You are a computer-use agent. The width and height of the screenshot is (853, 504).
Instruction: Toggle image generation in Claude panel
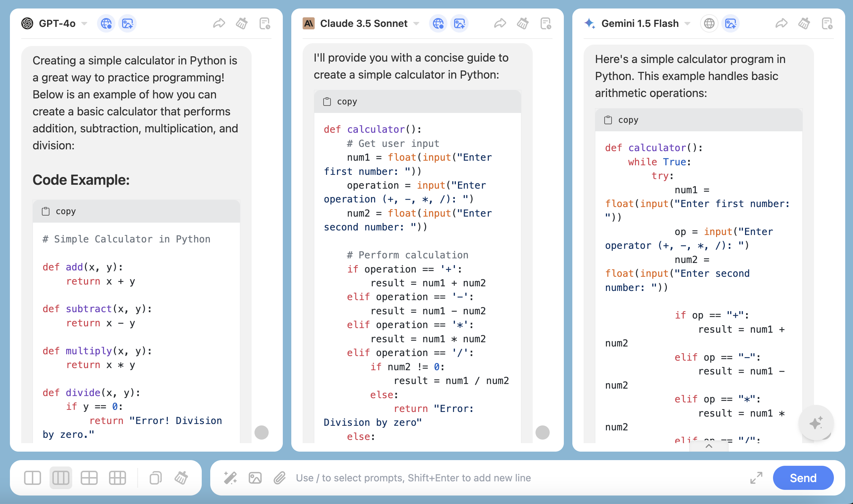click(459, 24)
